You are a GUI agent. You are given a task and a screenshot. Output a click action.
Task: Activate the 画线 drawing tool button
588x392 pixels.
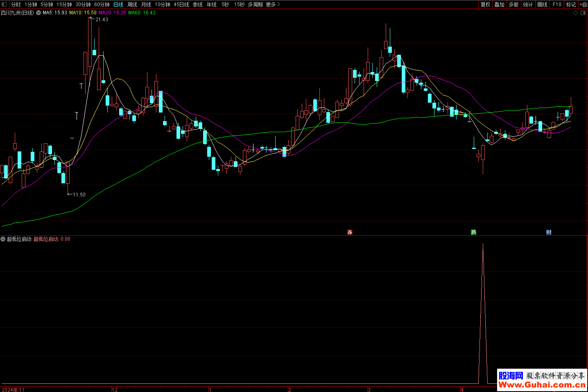pos(542,5)
